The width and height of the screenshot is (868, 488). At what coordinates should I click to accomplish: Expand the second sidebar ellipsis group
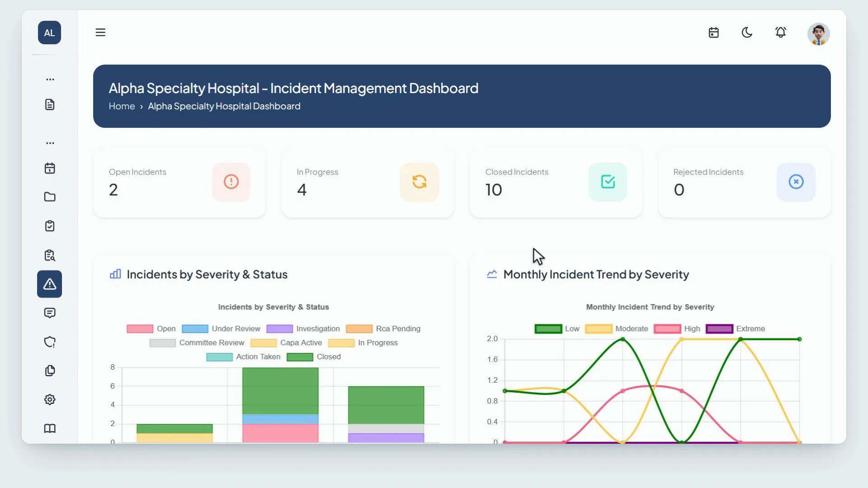click(x=50, y=143)
